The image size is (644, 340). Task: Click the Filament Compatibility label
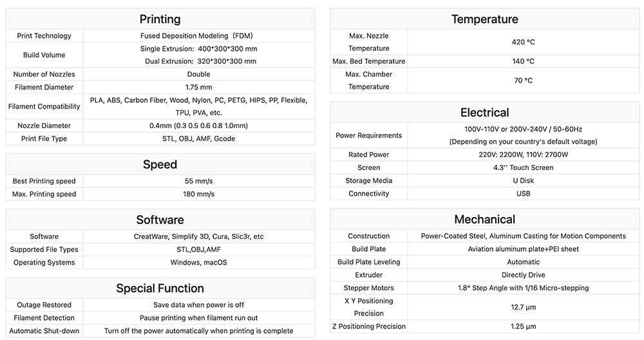click(x=44, y=106)
